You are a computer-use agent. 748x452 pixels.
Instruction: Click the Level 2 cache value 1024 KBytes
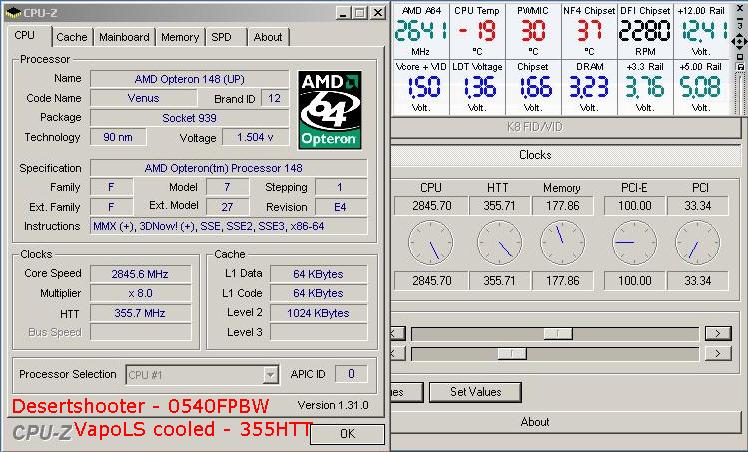pyautogui.click(x=318, y=313)
